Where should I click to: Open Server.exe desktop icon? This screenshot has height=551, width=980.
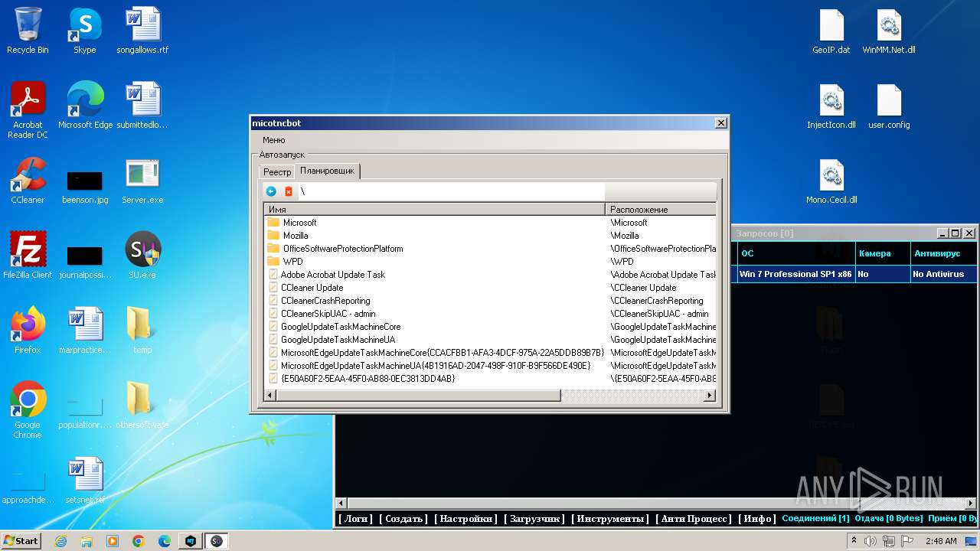pos(142,181)
